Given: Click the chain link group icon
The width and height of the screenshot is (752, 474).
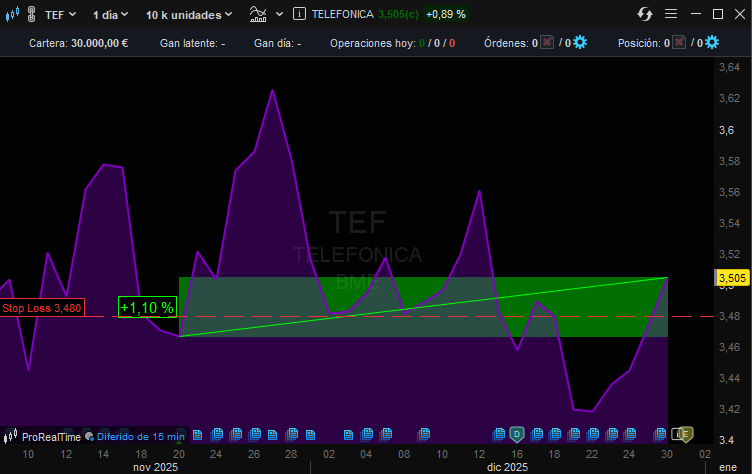Looking at the screenshot, I should pos(32,14).
